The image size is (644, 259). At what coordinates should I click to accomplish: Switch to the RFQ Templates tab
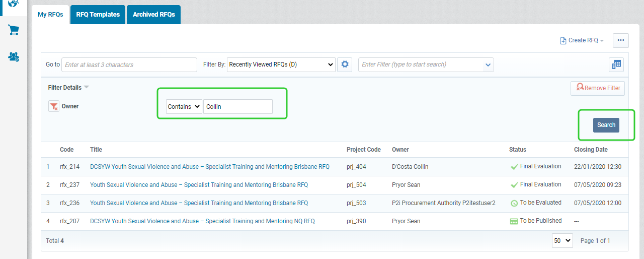98,15
